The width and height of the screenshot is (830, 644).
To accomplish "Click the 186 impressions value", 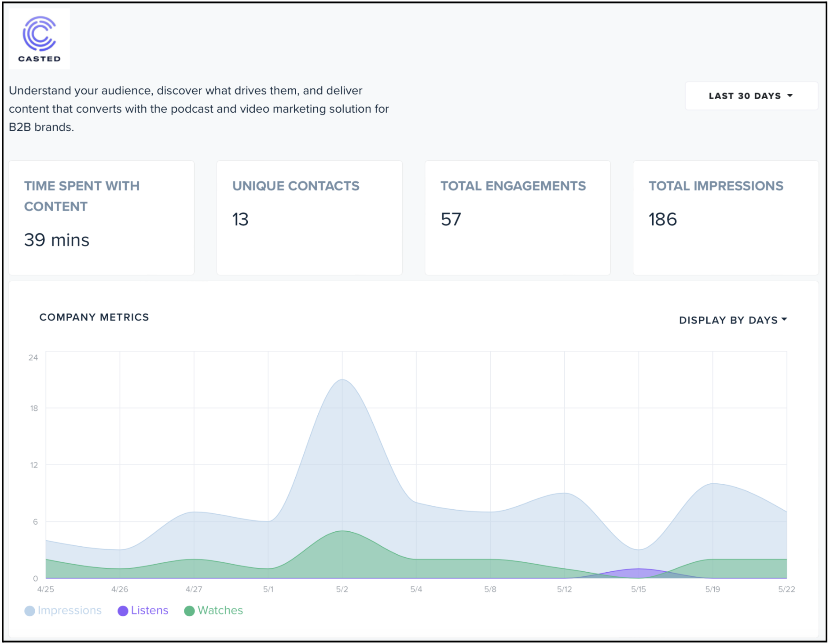I will 662,219.
